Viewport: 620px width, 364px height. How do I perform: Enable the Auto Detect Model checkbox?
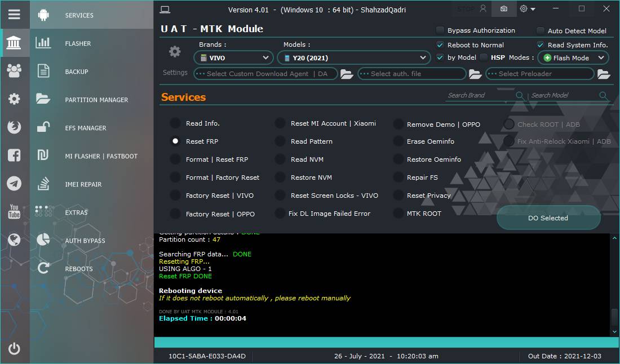(540, 30)
